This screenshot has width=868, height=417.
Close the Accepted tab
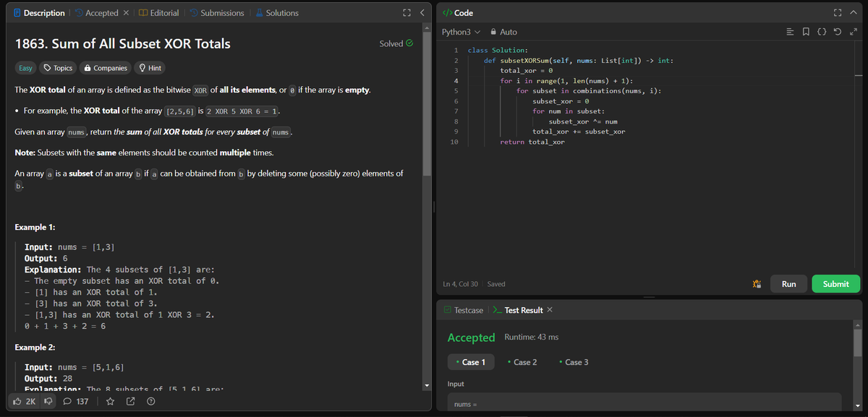pyautogui.click(x=126, y=13)
